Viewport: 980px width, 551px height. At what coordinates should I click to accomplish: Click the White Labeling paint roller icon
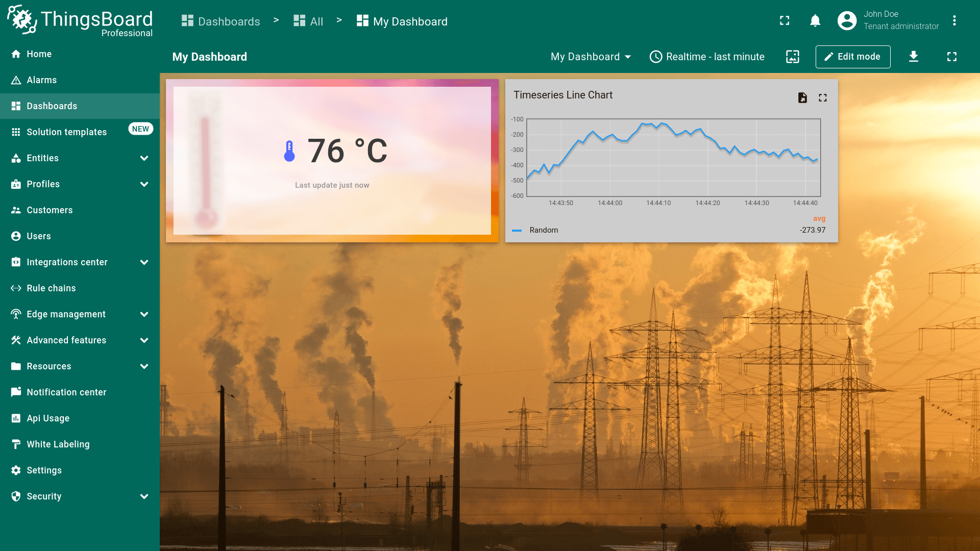[16, 444]
